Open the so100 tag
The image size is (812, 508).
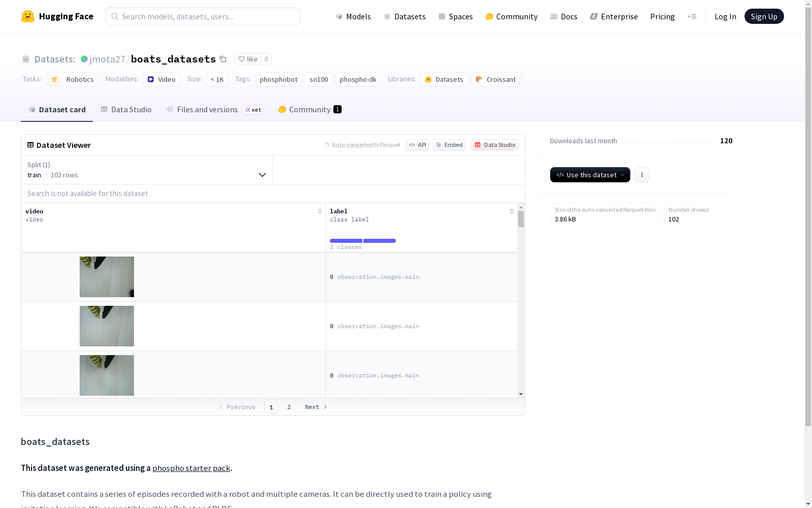click(x=319, y=79)
